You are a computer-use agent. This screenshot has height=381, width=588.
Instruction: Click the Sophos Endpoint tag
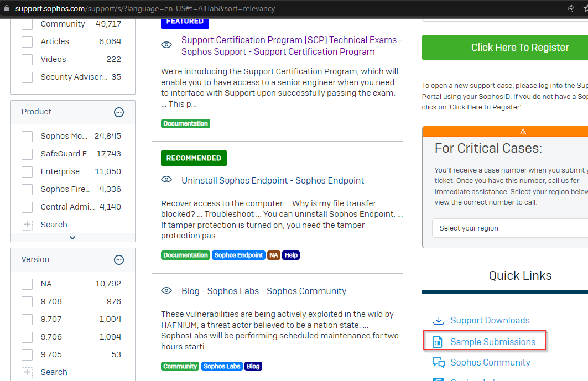click(238, 255)
